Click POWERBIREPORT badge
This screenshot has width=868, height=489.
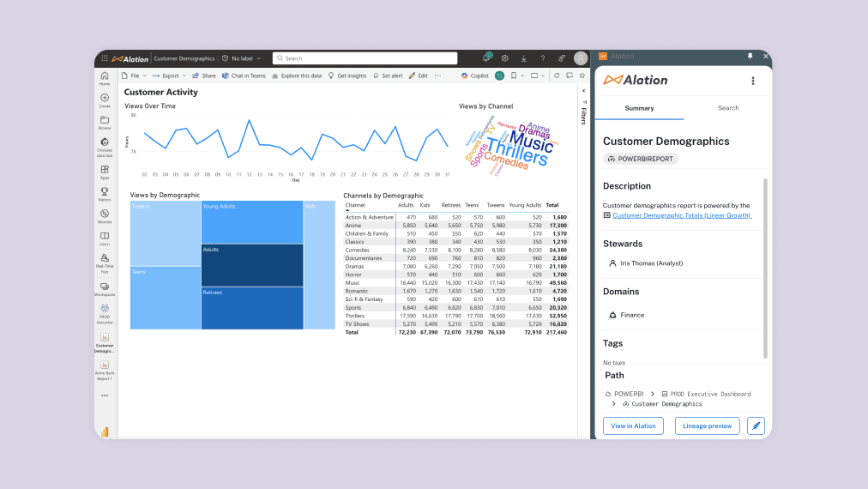(641, 159)
